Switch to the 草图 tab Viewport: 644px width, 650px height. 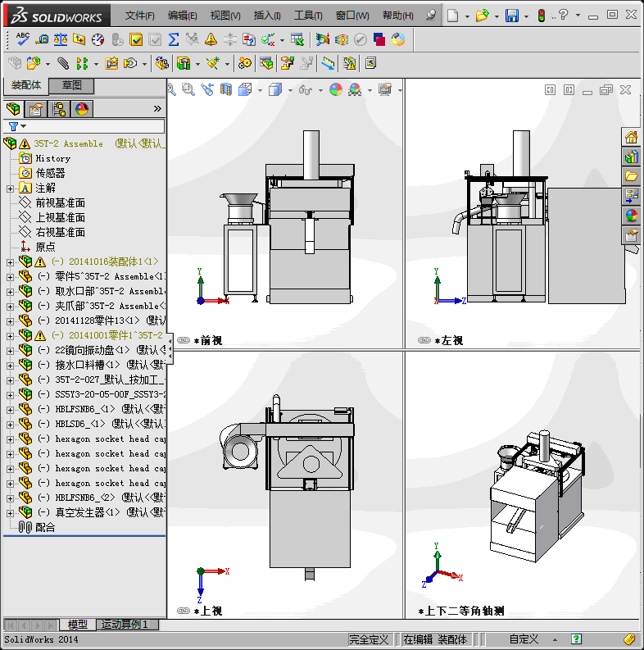coord(71,85)
